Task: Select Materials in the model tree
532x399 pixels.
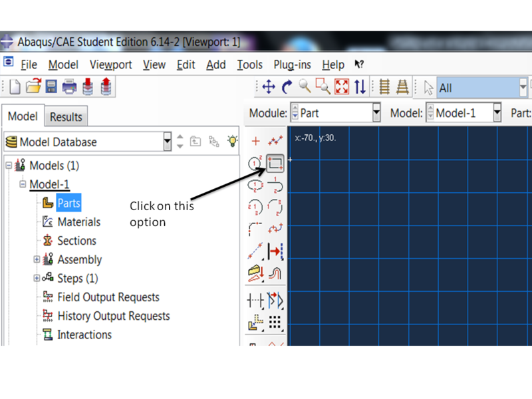Action: [x=80, y=221]
